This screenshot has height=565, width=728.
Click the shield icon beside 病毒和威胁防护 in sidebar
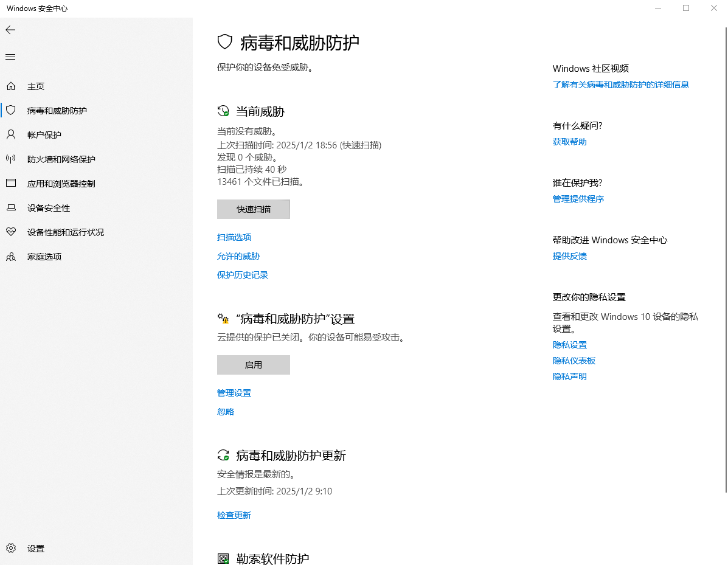[x=11, y=111]
